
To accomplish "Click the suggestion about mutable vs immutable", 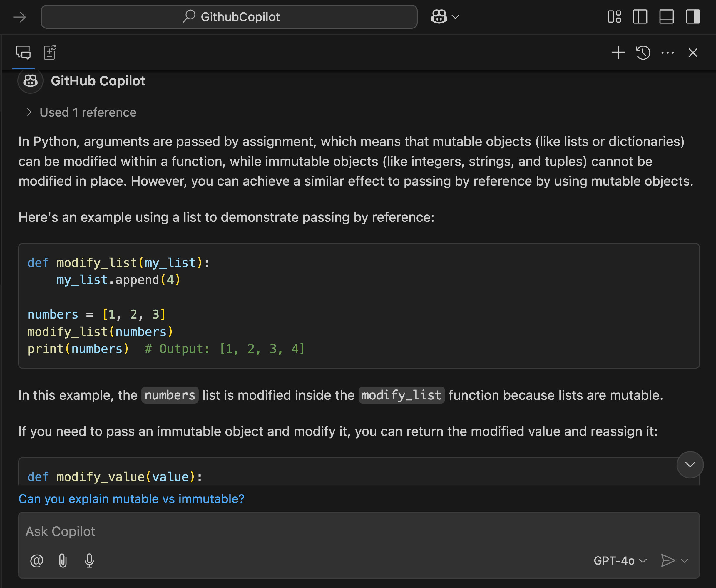I will click(132, 499).
